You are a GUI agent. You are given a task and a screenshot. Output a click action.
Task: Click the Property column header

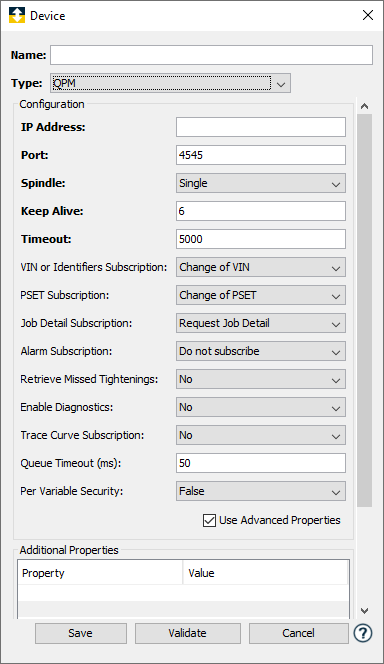(100, 573)
